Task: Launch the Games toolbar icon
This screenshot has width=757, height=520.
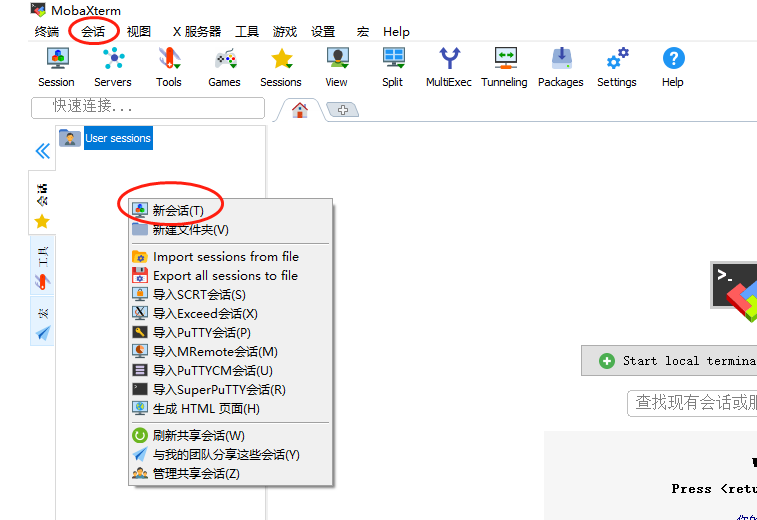Action: click(224, 67)
